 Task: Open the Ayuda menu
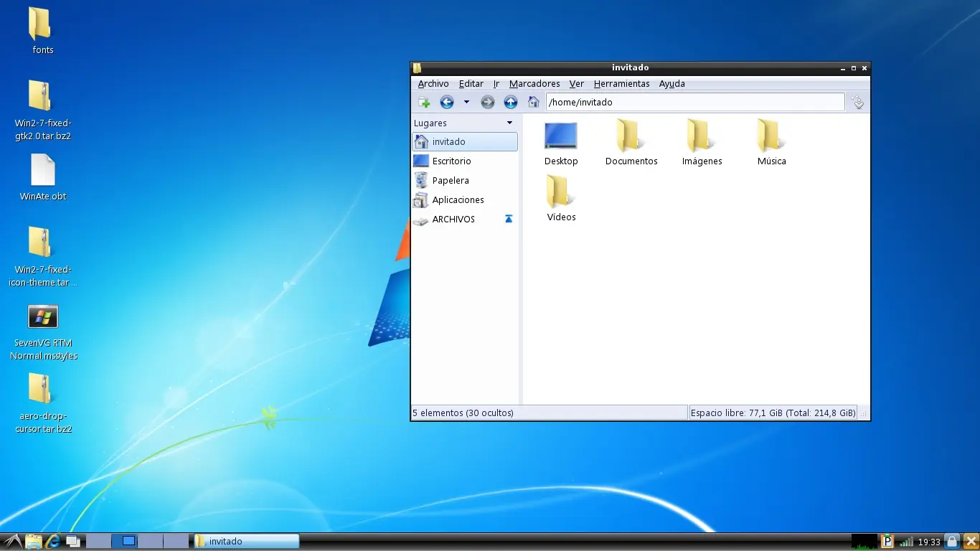672,84
